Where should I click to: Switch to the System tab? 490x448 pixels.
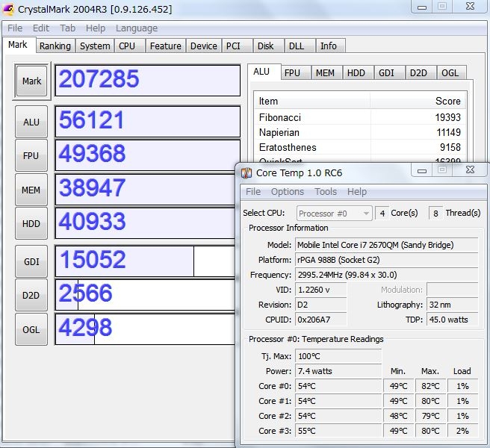[x=95, y=46]
